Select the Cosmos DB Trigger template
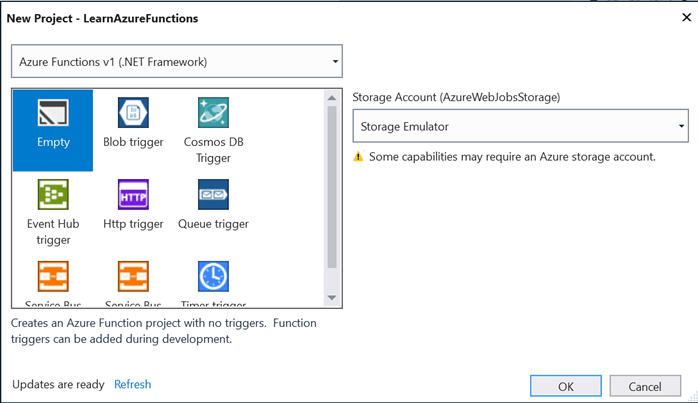 coord(213,114)
